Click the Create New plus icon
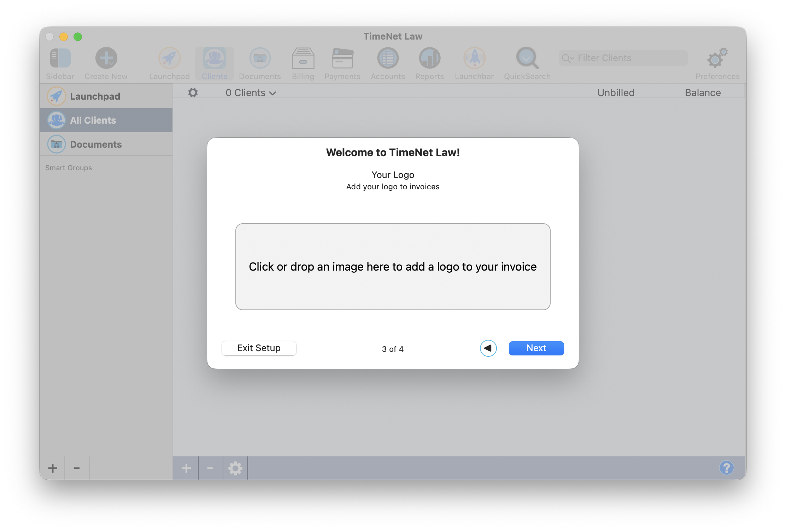 click(x=106, y=58)
